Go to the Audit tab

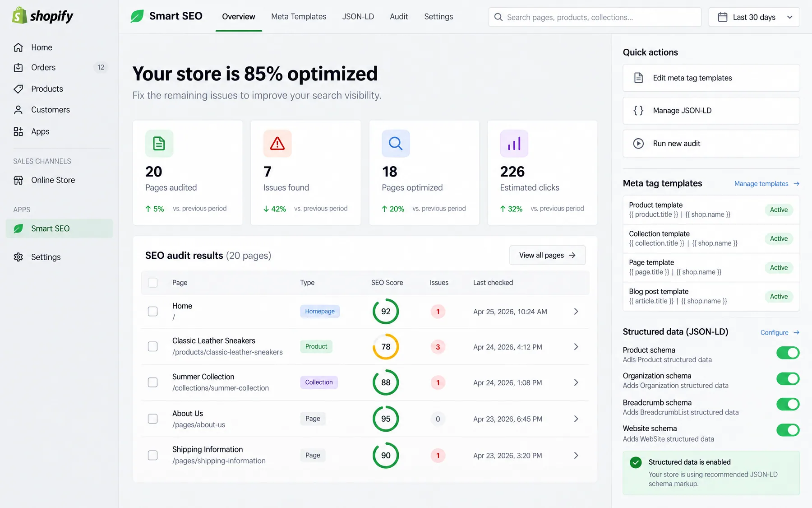point(399,17)
